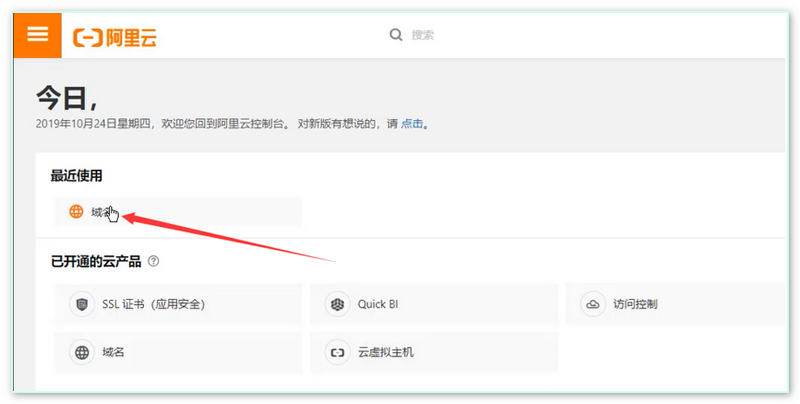
Task: Click the 访问控制 cloud icon
Action: (593, 304)
